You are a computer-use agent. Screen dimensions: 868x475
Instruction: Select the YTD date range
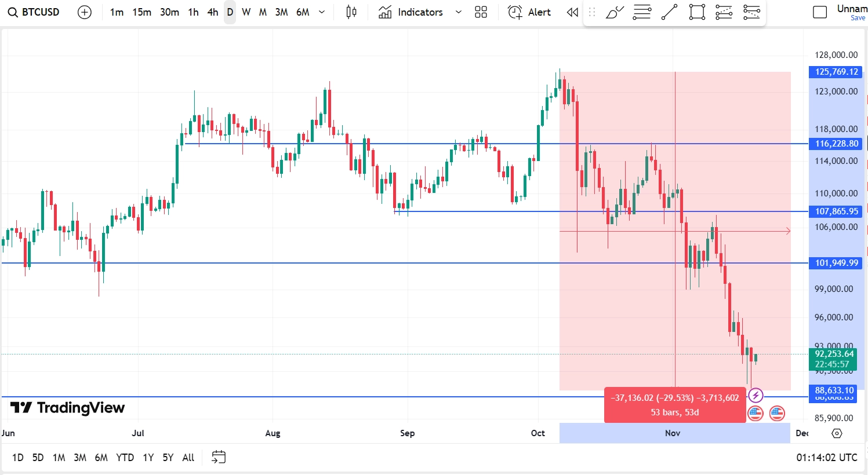tap(125, 458)
